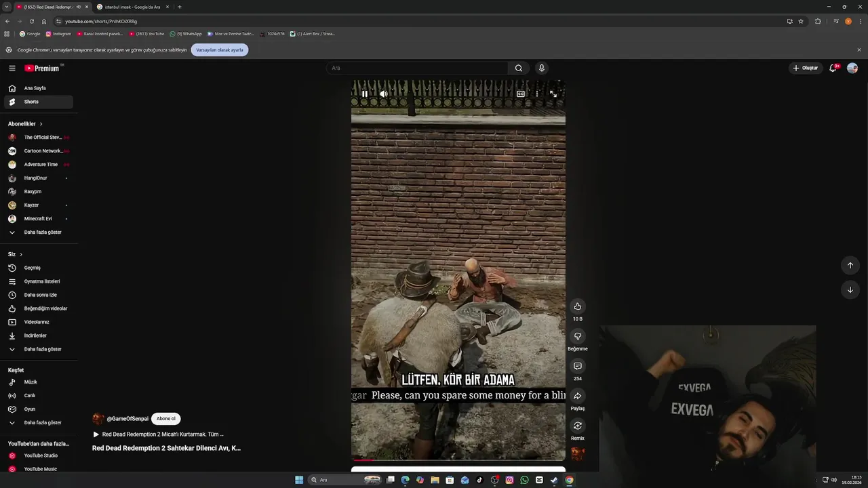
Task: Open The Official Steve subscription channel
Action: pyautogui.click(x=39, y=138)
